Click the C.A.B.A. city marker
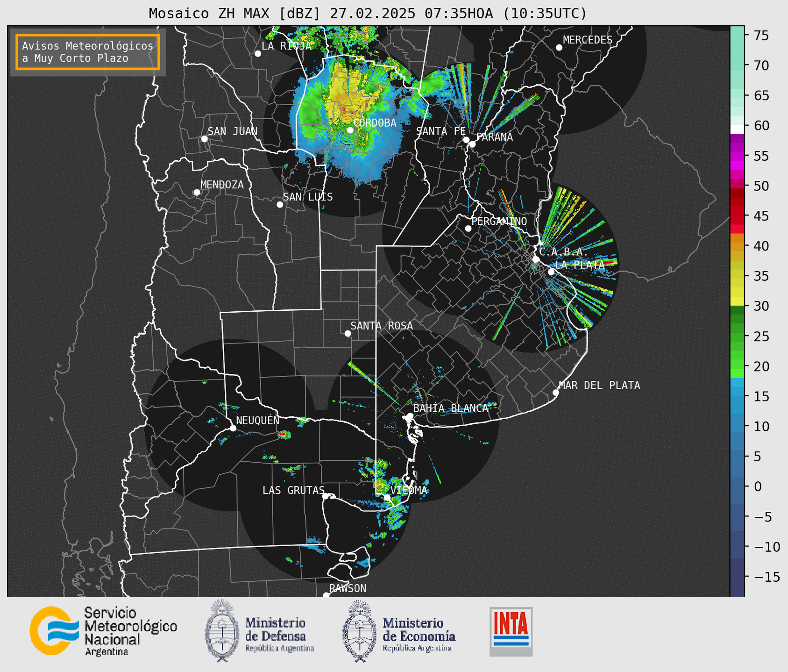Image resolution: width=788 pixels, height=672 pixels. 536,259
